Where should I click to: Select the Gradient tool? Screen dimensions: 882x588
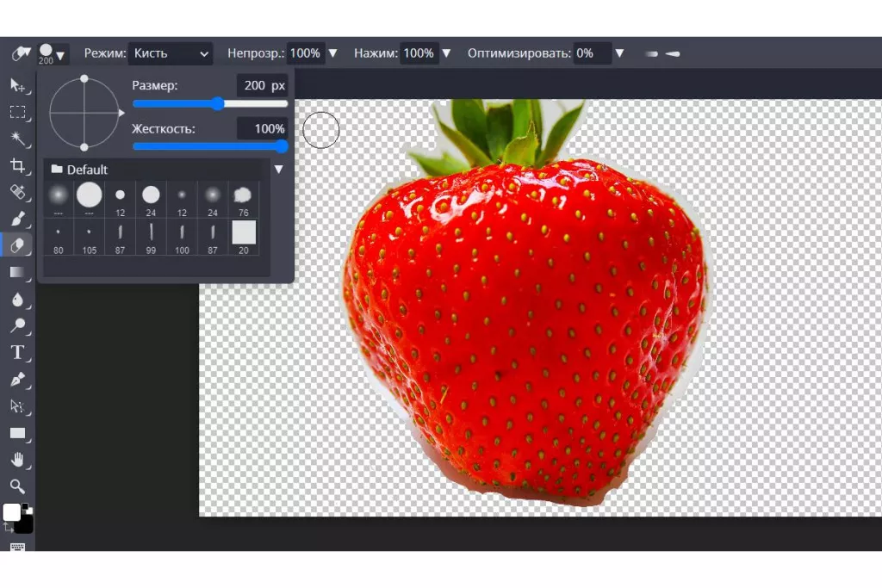point(17,272)
